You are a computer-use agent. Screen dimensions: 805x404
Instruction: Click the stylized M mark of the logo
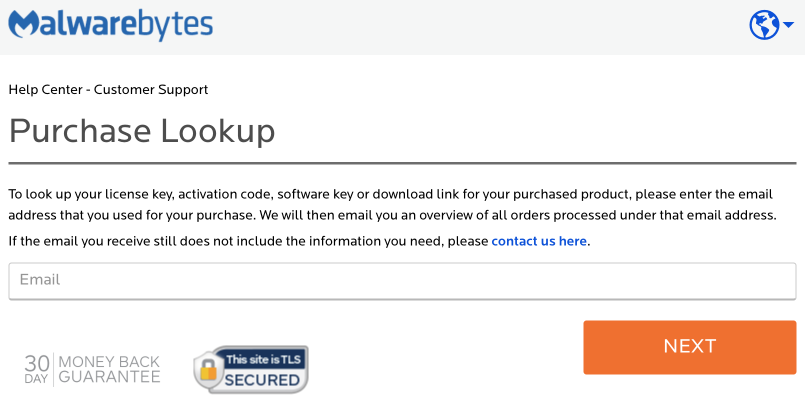pyautogui.click(x=23, y=24)
